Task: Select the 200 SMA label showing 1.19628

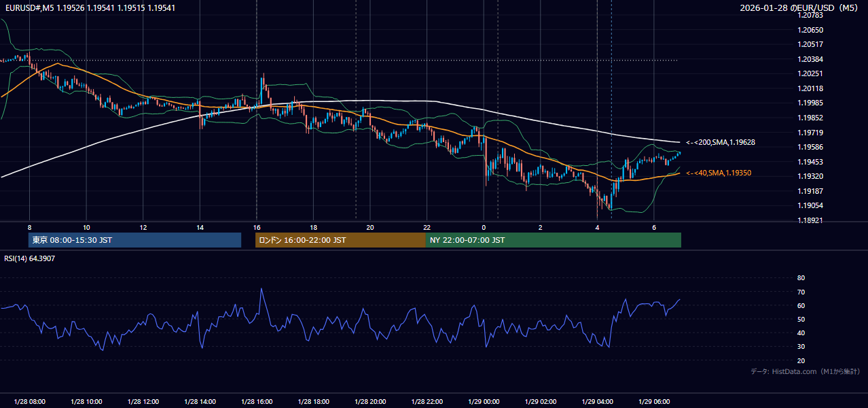Action: [x=721, y=143]
